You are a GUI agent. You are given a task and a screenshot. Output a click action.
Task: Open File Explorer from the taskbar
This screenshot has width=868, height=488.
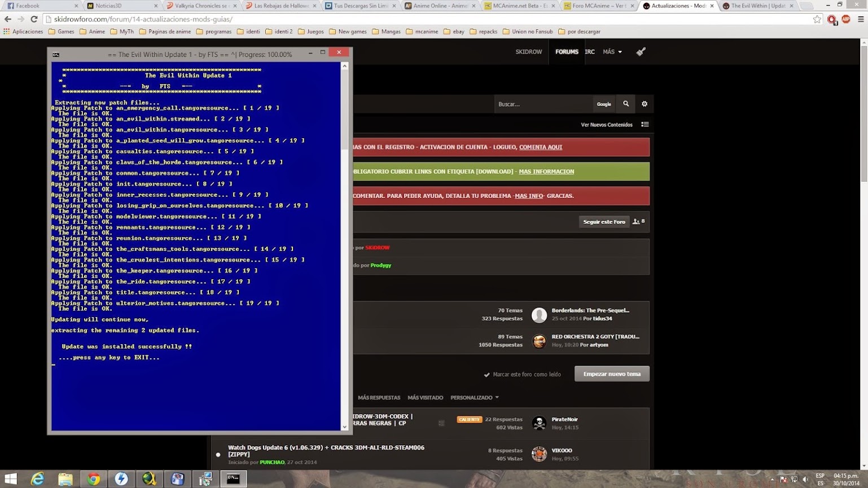click(x=65, y=479)
